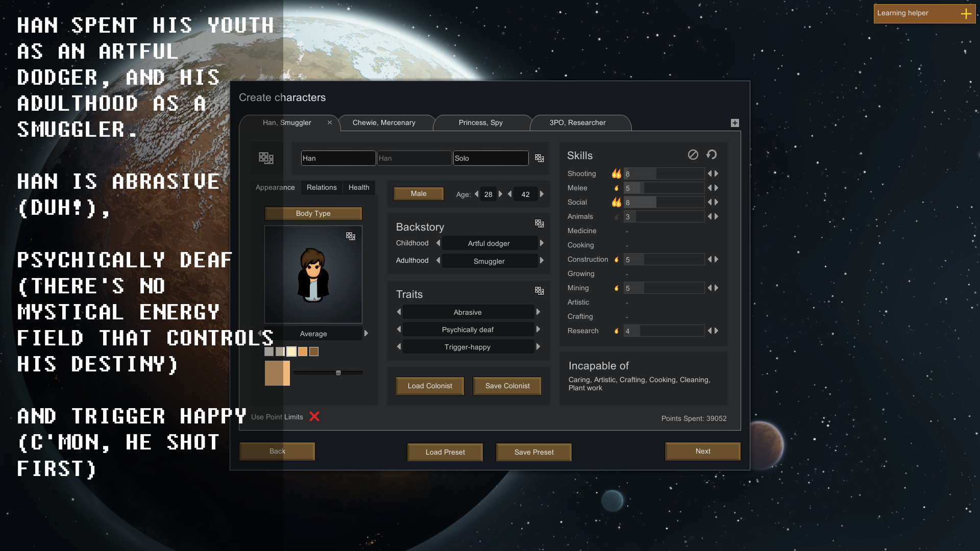The width and height of the screenshot is (980, 551).
Task: Randomize character name with dice icon
Action: pos(540,158)
